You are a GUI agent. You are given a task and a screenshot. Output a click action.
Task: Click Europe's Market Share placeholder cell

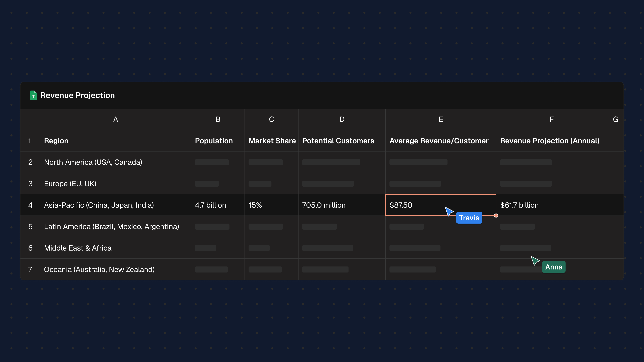(272, 184)
